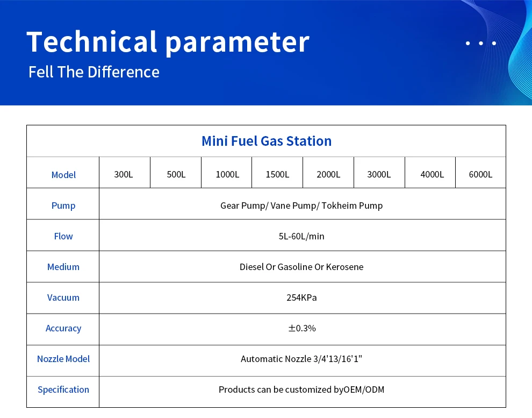Click the "Gear Pump/ Vane Pump/ Tokheim Pump" text
Viewport: 532px width, 418px height.
(301, 206)
